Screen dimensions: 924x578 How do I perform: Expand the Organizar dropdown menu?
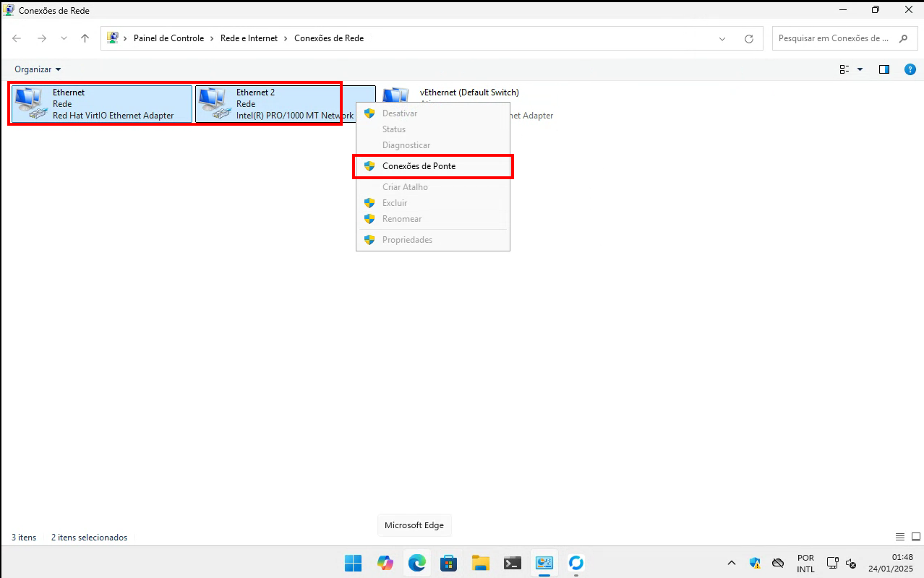point(38,69)
